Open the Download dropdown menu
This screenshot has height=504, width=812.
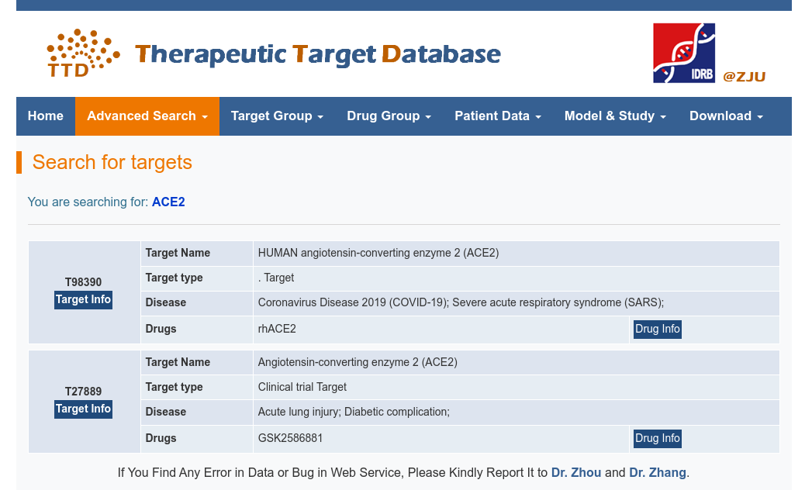click(726, 116)
